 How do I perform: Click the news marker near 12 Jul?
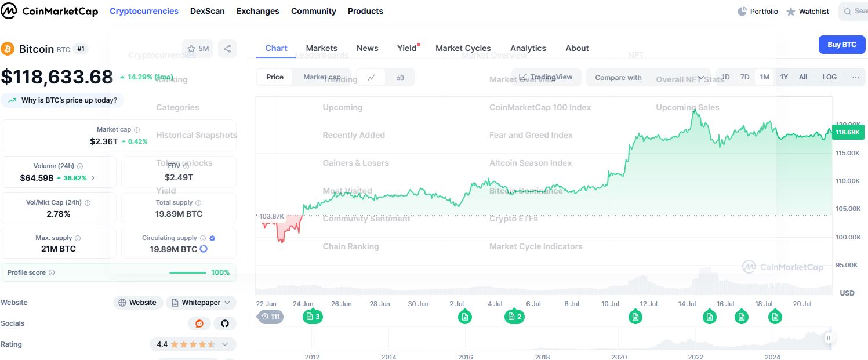click(x=635, y=317)
